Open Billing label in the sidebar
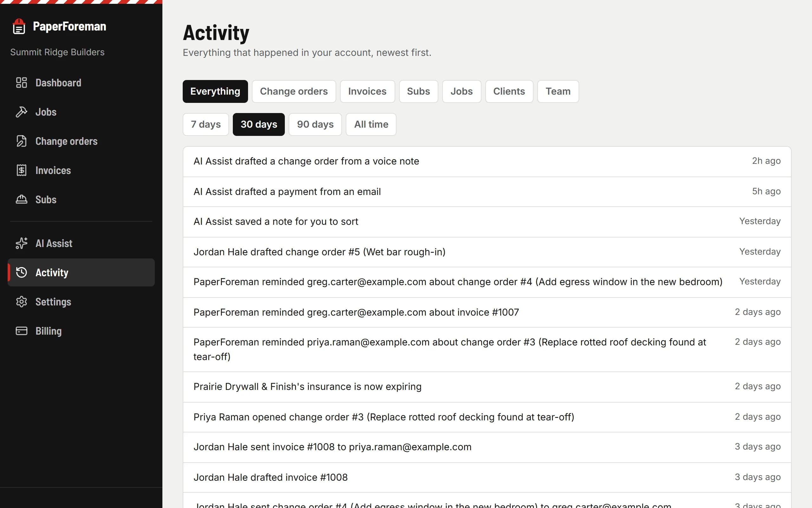 pos(49,331)
